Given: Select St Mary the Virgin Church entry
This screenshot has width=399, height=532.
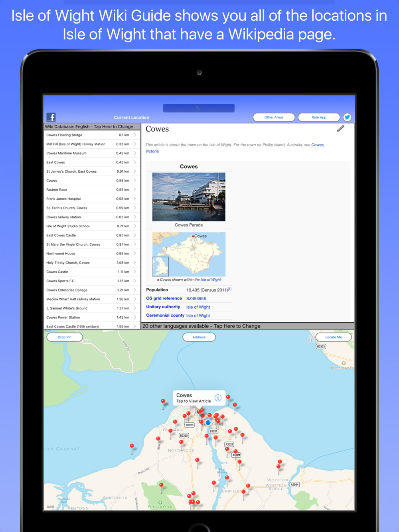Looking at the screenshot, I should tap(92, 244).
